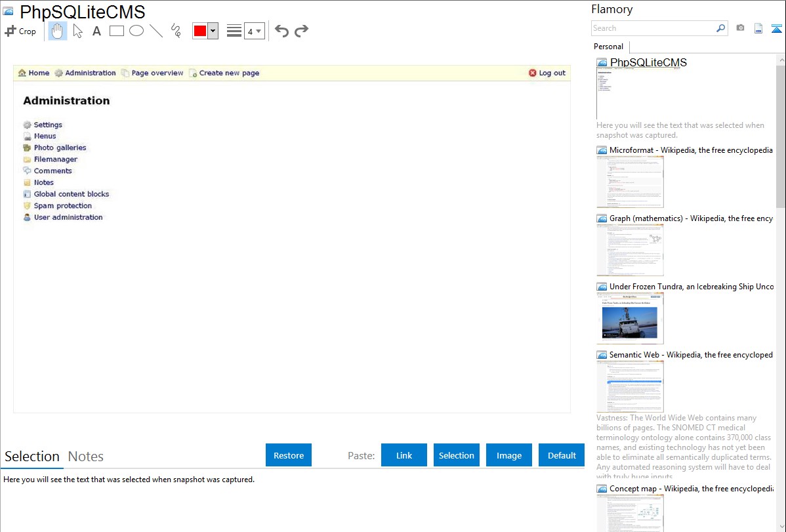786x532 pixels.
Task: Click the Default paste button
Action: (x=562, y=455)
